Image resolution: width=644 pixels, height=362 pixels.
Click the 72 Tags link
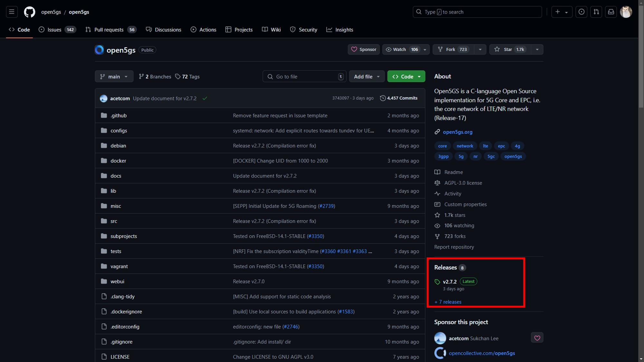pos(187,77)
